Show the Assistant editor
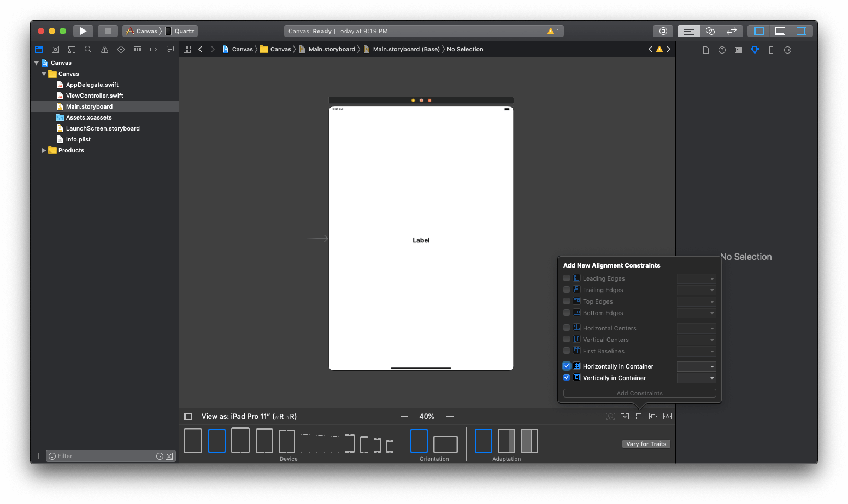The width and height of the screenshot is (848, 504). pos(710,31)
